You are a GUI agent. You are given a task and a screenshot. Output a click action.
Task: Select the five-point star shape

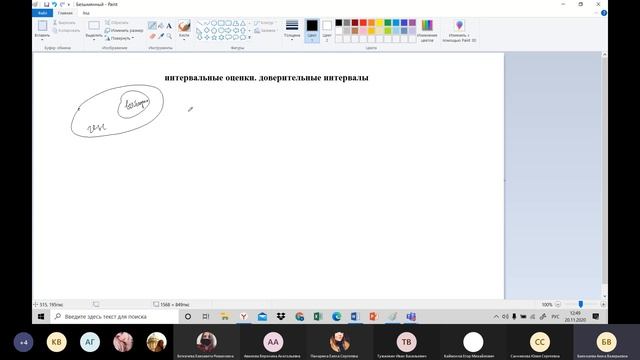[214, 38]
